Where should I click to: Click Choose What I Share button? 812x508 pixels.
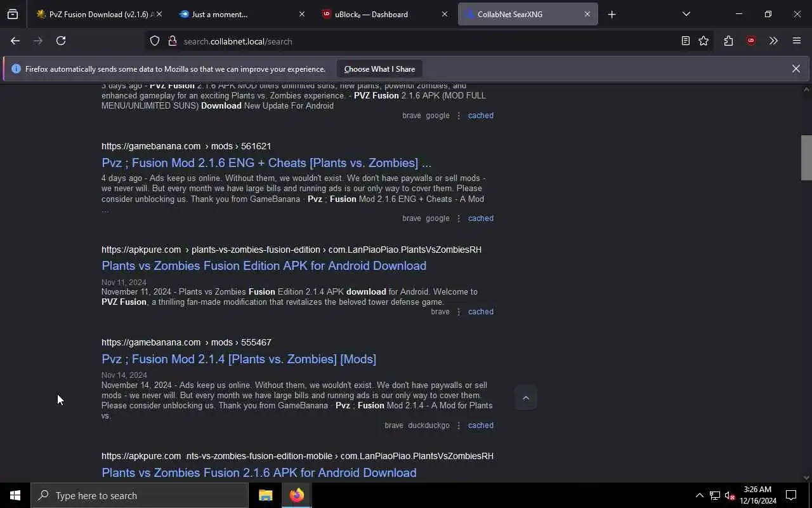pyautogui.click(x=379, y=69)
